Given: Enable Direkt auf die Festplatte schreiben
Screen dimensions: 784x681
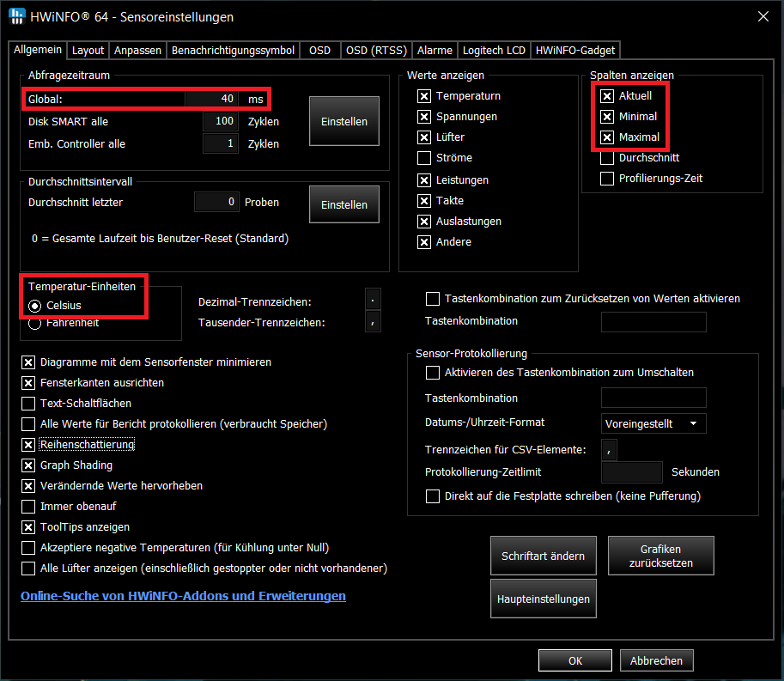Looking at the screenshot, I should tap(433, 496).
